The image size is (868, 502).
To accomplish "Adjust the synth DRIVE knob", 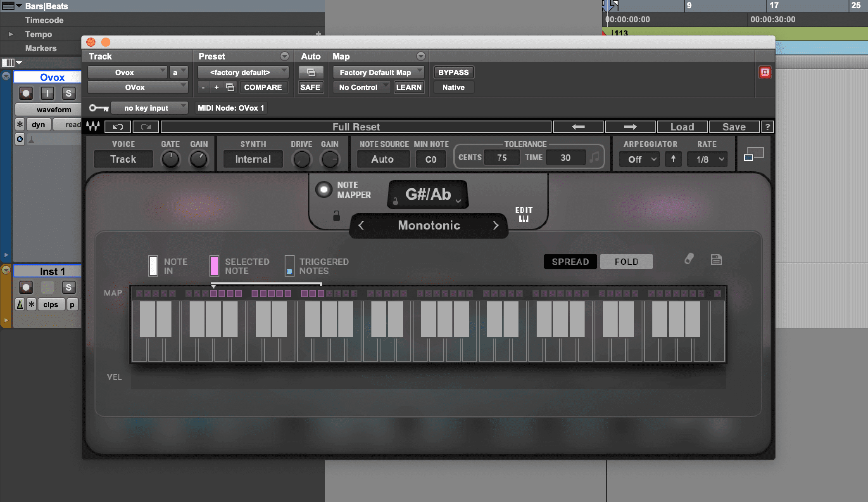I will [302, 159].
